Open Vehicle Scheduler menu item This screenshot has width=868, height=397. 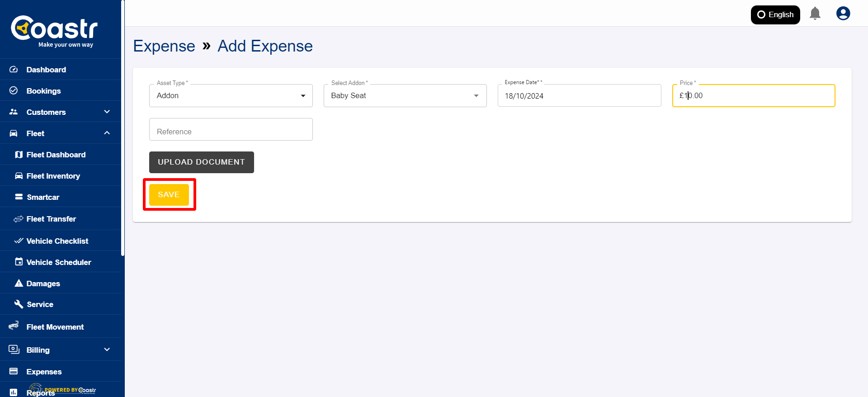[x=61, y=262]
